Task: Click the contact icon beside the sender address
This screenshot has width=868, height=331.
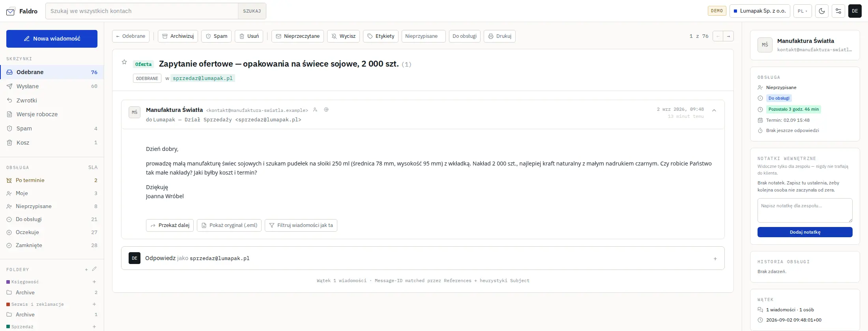Action: (x=315, y=110)
